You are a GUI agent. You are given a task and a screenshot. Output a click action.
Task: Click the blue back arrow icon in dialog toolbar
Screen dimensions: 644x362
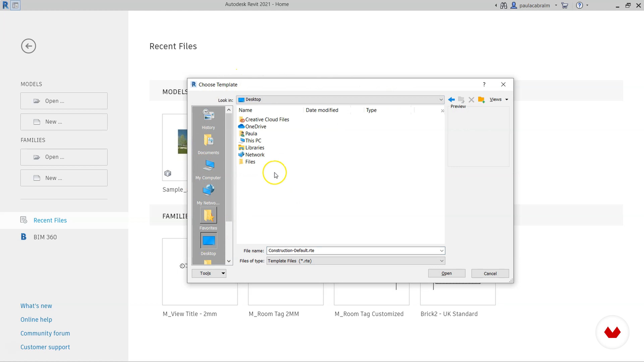click(x=451, y=99)
